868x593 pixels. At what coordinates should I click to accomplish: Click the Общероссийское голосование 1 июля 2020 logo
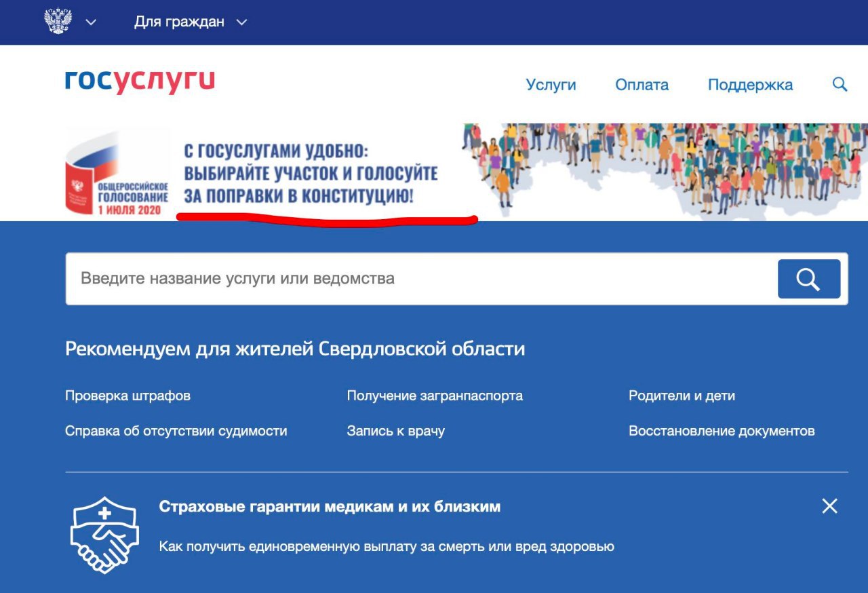pyautogui.click(x=117, y=173)
